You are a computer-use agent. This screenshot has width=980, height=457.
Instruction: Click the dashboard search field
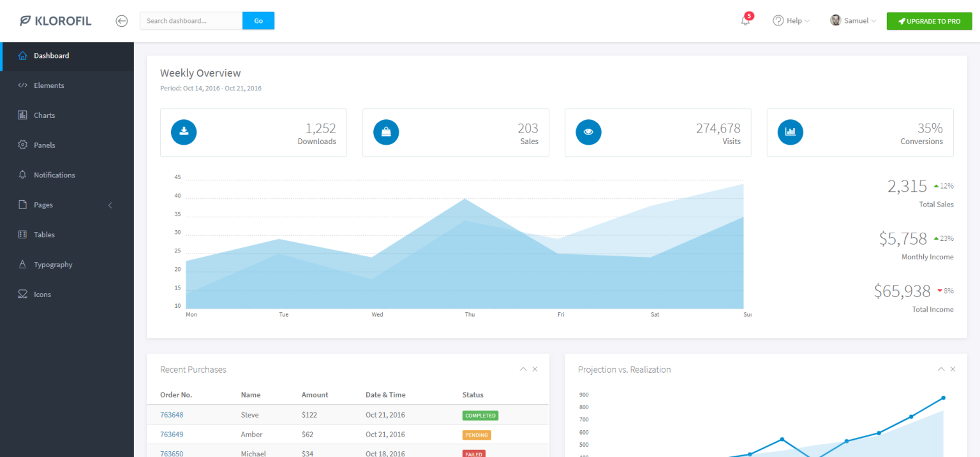(x=191, y=20)
